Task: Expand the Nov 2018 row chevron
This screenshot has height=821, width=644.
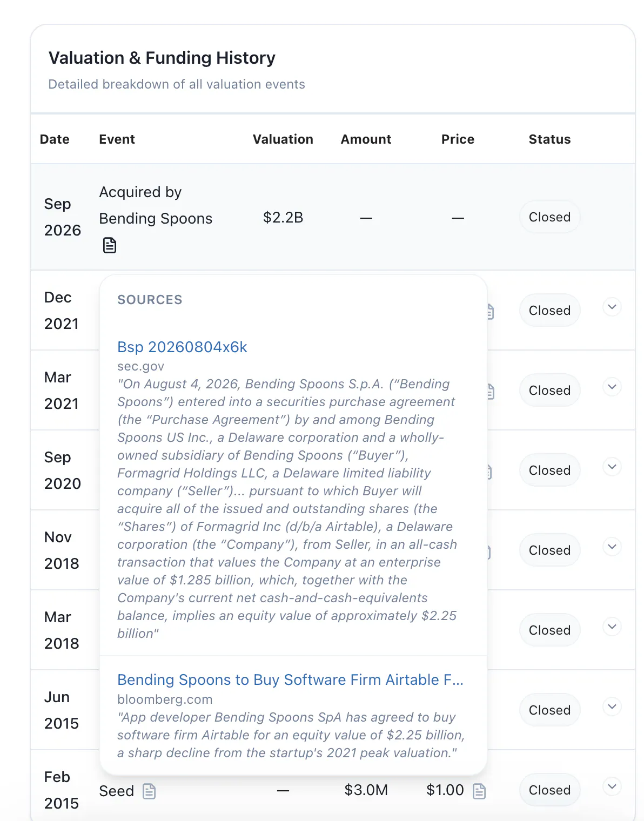Action: pyautogui.click(x=612, y=547)
